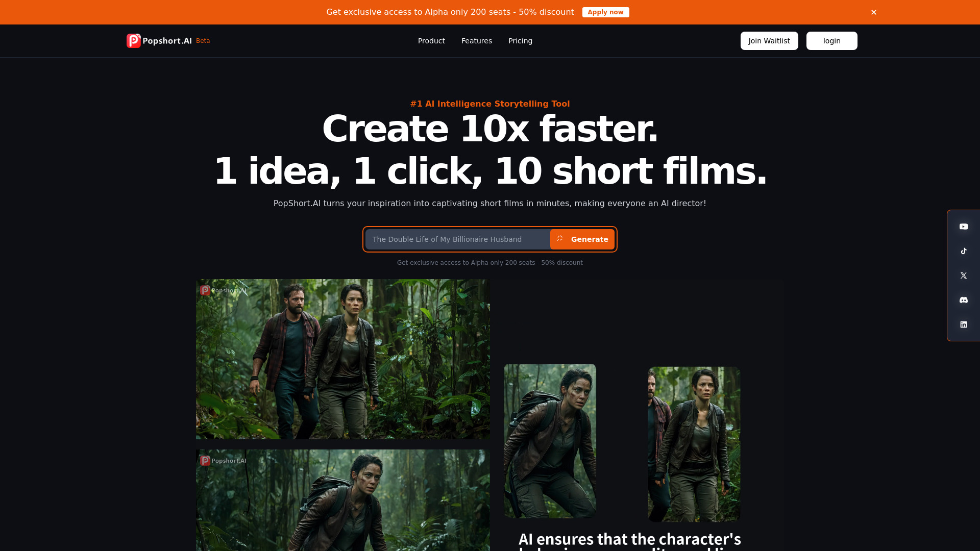Select the Product navigation menu item
This screenshot has height=551, width=980.
coord(431,40)
